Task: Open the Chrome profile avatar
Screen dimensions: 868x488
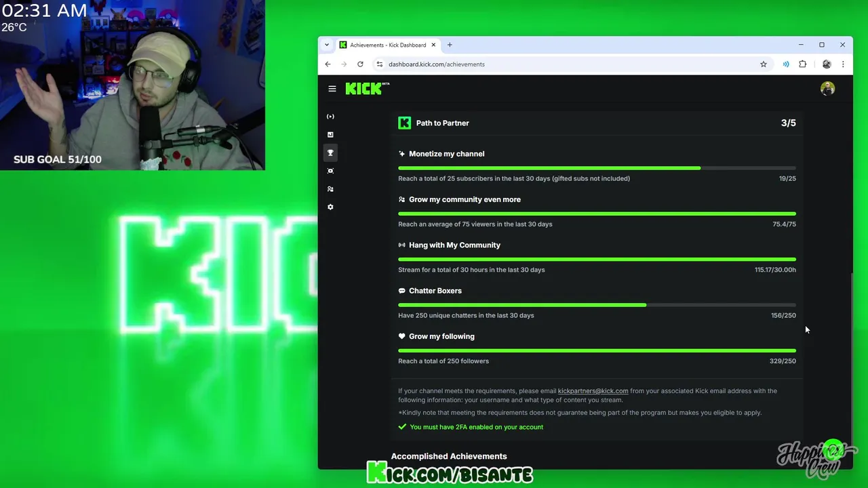Action: click(x=827, y=64)
